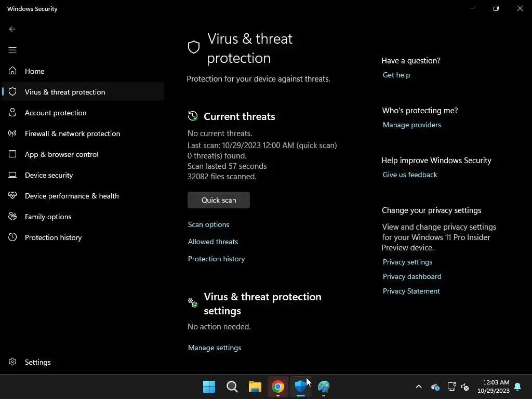
Task: Collapse the hamburger navigation menu
Action: tap(12, 50)
